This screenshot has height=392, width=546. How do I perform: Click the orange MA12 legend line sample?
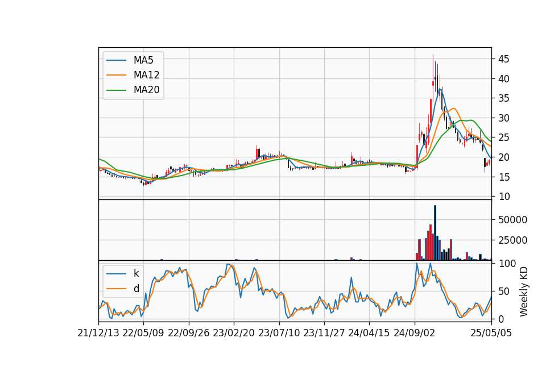(x=116, y=75)
